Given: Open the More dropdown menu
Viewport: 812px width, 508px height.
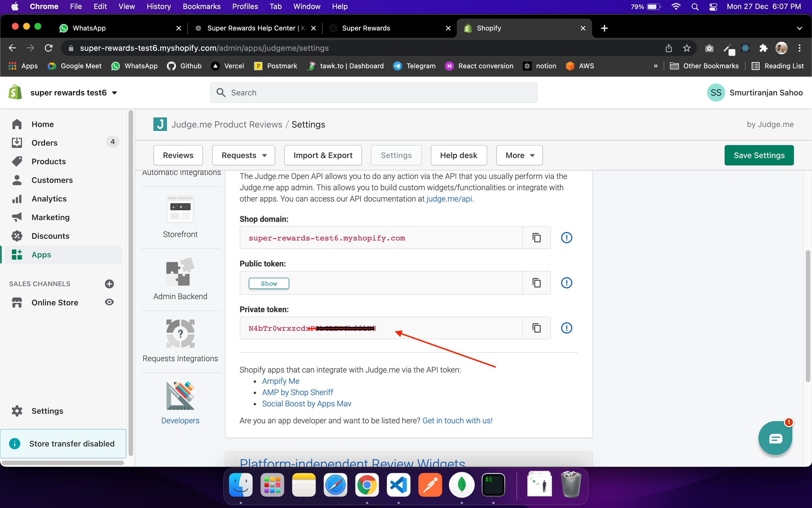Looking at the screenshot, I should pyautogui.click(x=519, y=155).
